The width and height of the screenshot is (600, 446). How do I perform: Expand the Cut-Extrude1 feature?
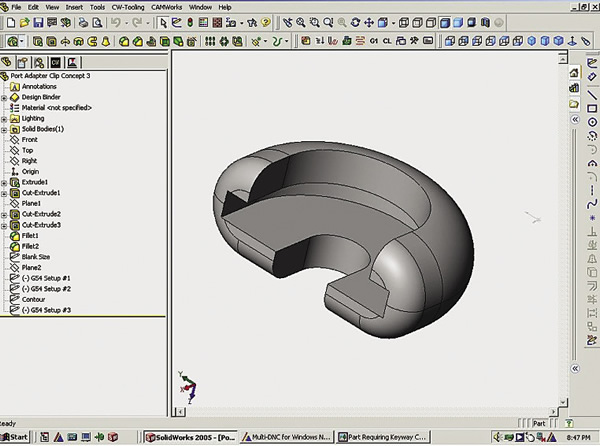tap(4, 194)
